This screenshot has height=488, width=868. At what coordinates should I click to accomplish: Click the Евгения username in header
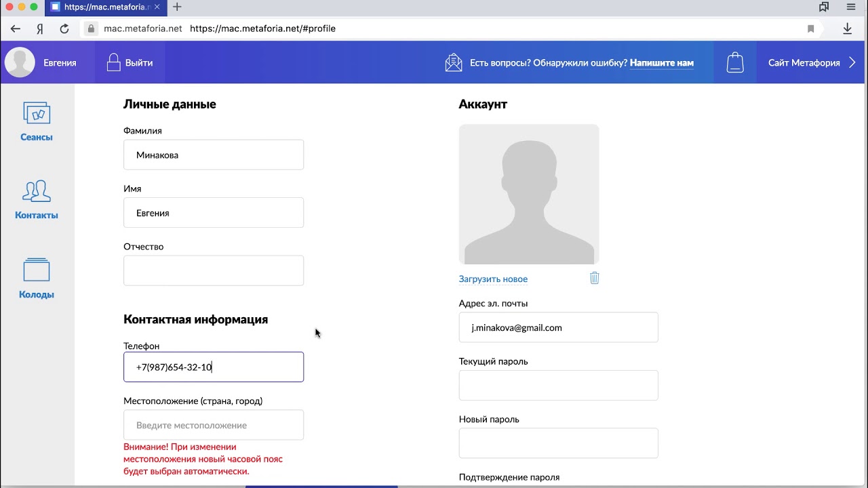[60, 62]
